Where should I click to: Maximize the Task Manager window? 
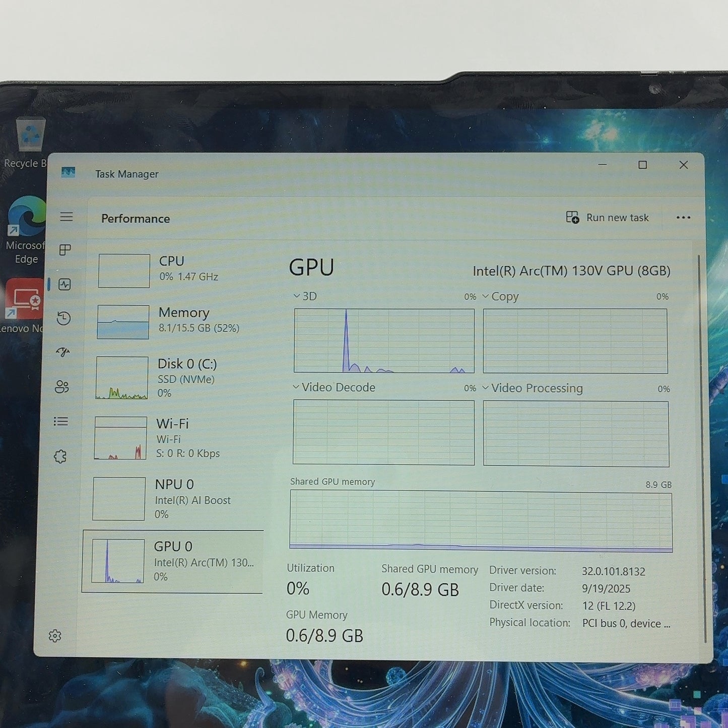pos(642,165)
